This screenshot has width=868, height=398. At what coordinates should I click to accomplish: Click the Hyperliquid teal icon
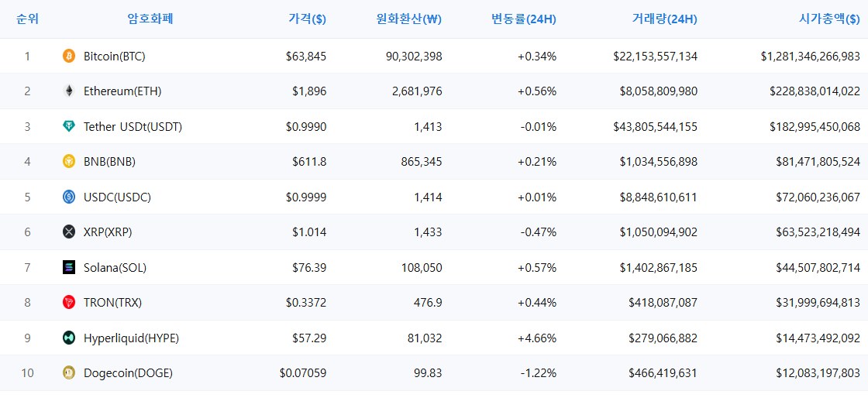(69, 338)
